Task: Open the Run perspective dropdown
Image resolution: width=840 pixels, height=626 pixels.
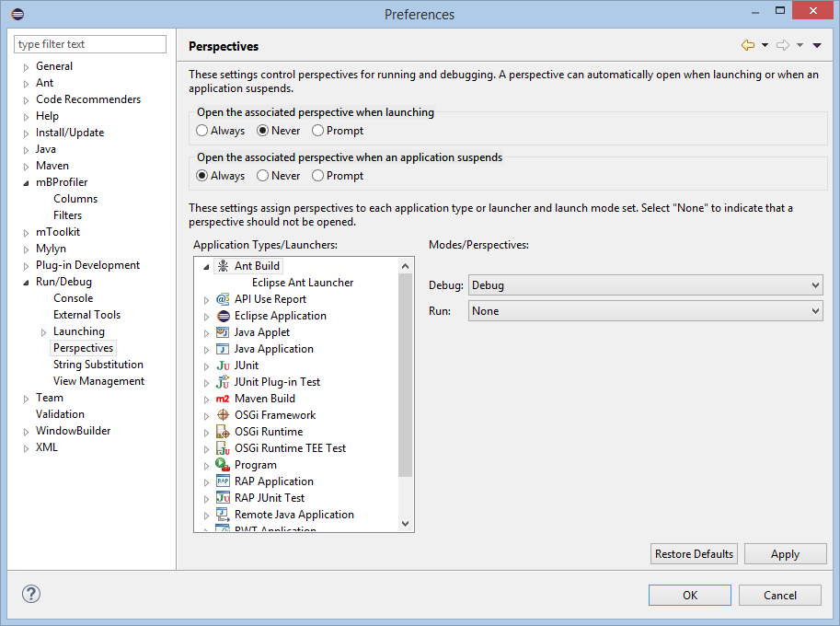Action: coord(645,311)
